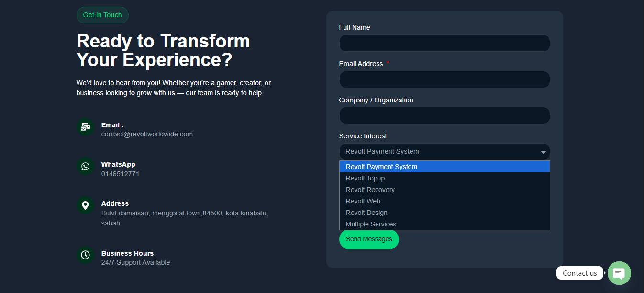Click the Get In Touch pill

(102, 15)
